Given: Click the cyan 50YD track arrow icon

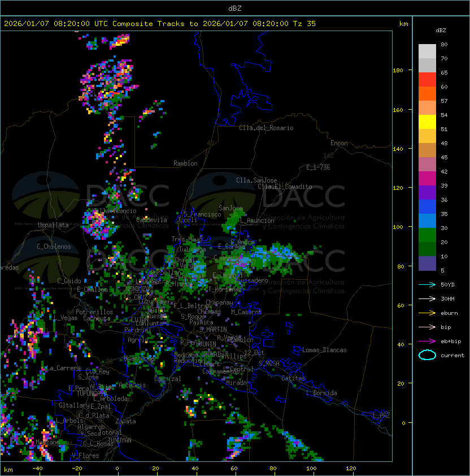Looking at the screenshot, I should (x=427, y=284).
